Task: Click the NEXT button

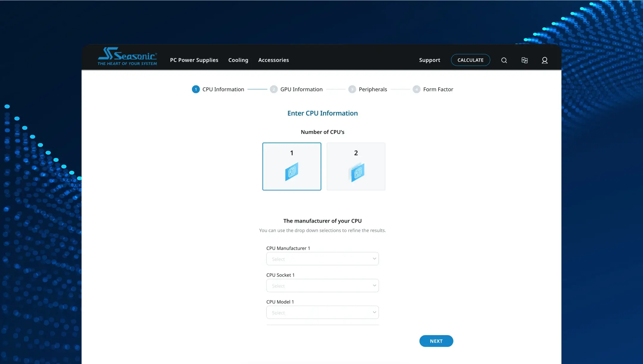Action: coord(436,341)
